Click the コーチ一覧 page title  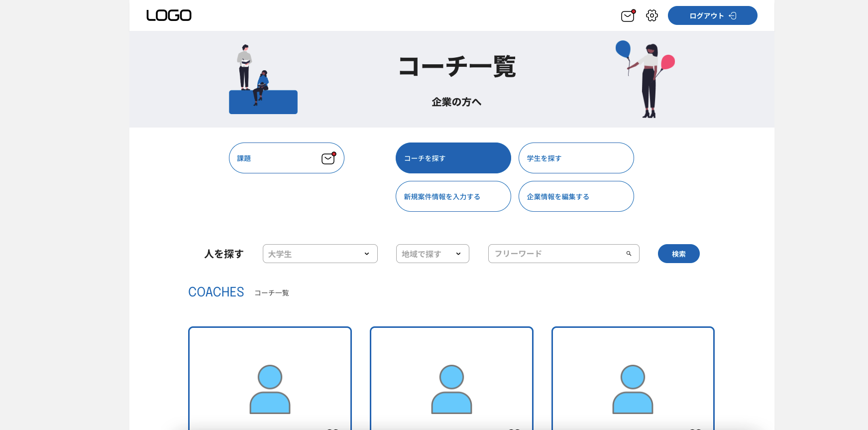click(x=457, y=66)
